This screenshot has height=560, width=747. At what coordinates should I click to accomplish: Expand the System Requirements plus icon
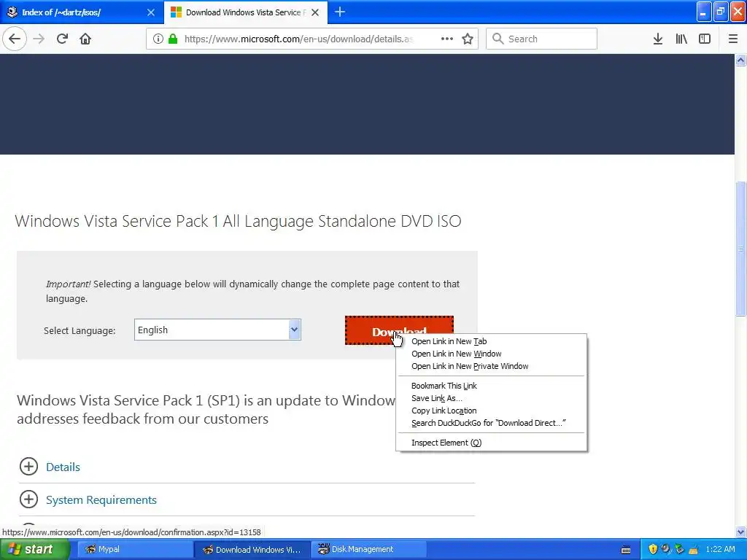tap(28, 499)
